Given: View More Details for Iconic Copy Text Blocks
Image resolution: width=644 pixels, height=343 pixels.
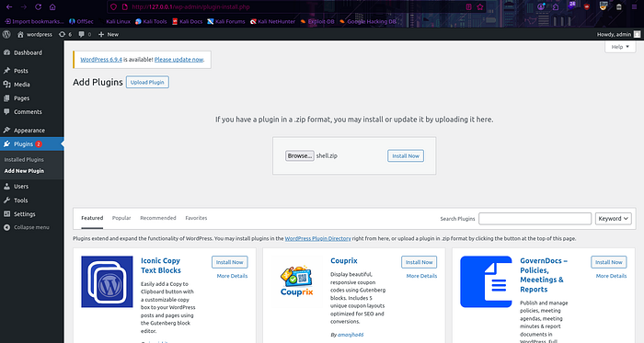Looking at the screenshot, I should pos(232,276).
